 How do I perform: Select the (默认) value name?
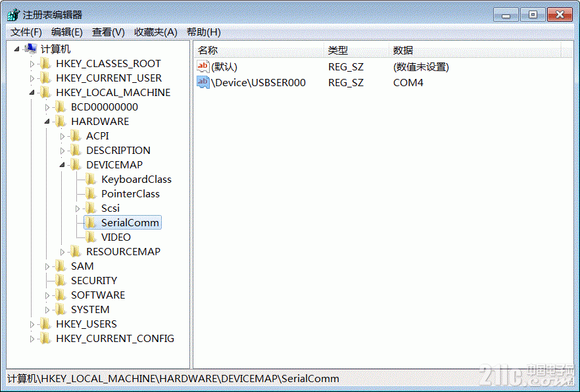[x=224, y=67]
